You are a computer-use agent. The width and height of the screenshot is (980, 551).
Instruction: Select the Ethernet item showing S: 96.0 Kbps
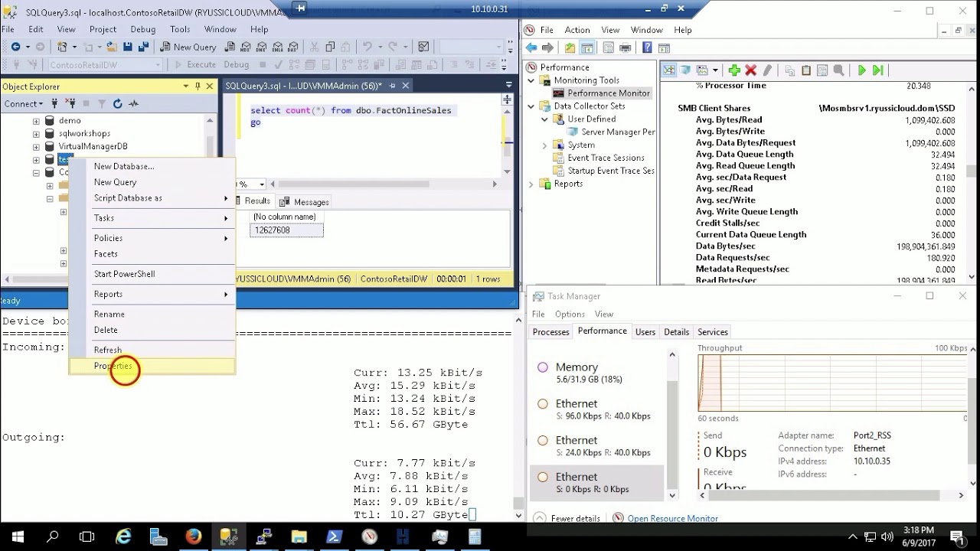point(598,409)
